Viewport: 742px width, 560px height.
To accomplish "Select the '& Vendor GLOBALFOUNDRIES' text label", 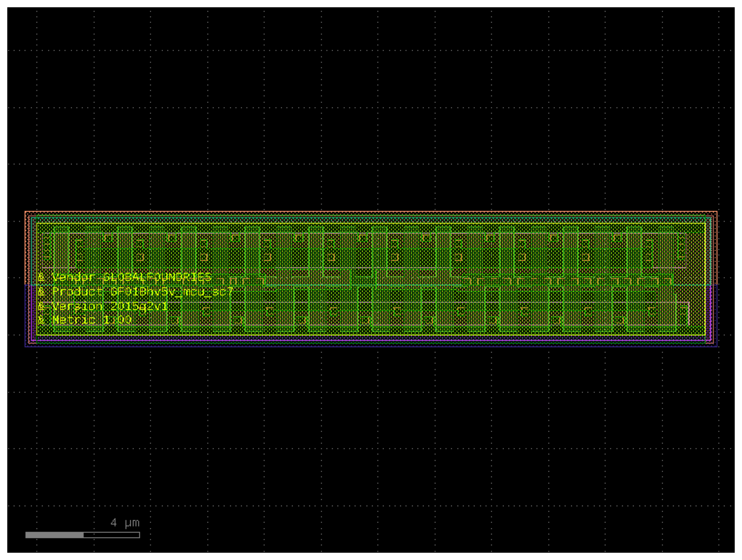I will pos(125,277).
